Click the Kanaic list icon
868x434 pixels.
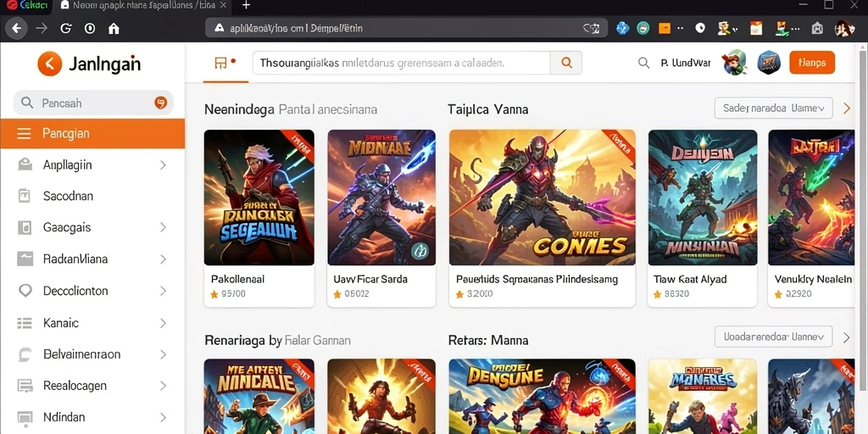25,323
